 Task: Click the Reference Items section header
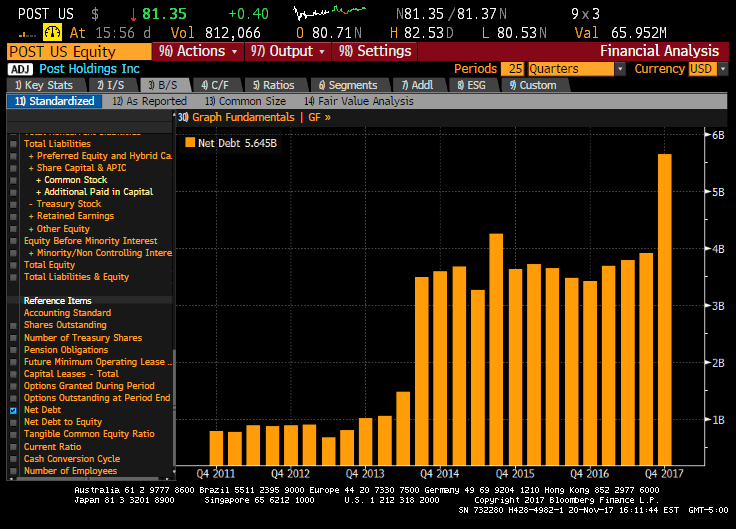click(x=57, y=301)
